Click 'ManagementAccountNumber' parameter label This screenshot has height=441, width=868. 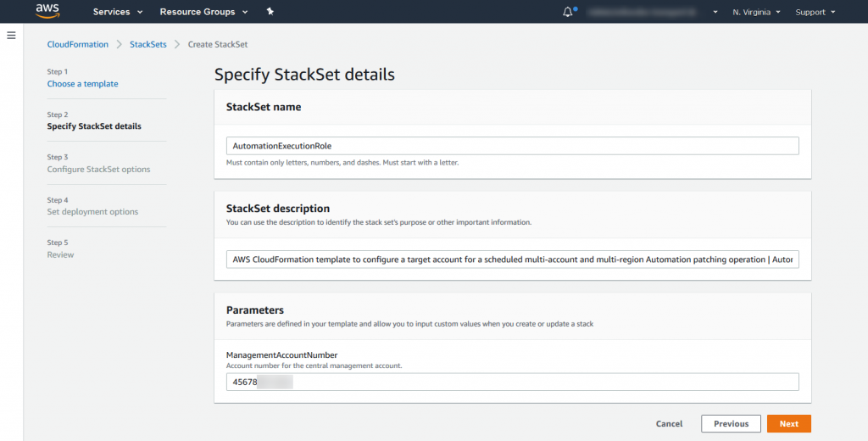(281, 354)
